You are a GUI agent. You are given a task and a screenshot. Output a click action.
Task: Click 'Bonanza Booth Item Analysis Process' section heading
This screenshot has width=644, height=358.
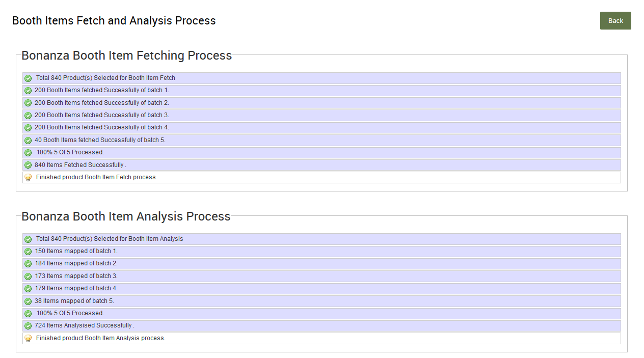click(x=126, y=216)
